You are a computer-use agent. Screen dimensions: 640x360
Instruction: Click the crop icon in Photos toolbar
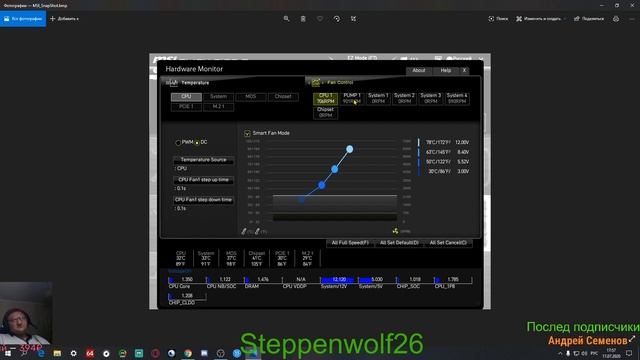pos(353,19)
